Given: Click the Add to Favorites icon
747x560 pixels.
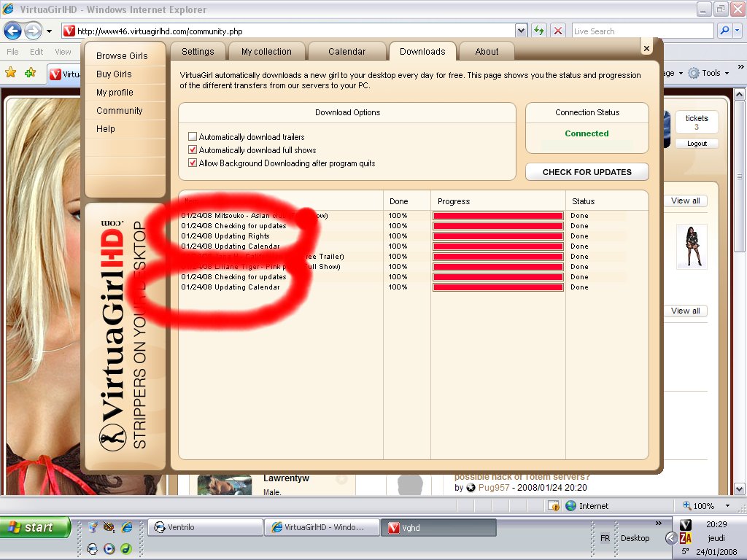Looking at the screenshot, I should pyautogui.click(x=31, y=73).
